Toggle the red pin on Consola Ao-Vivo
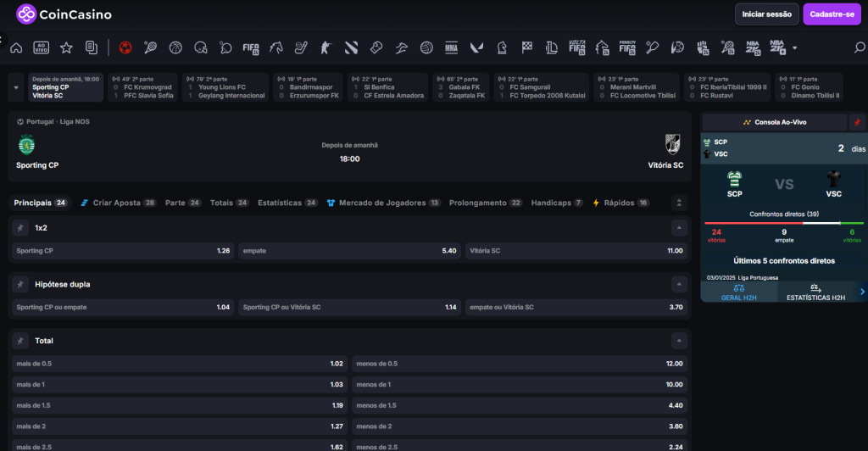 point(857,122)
